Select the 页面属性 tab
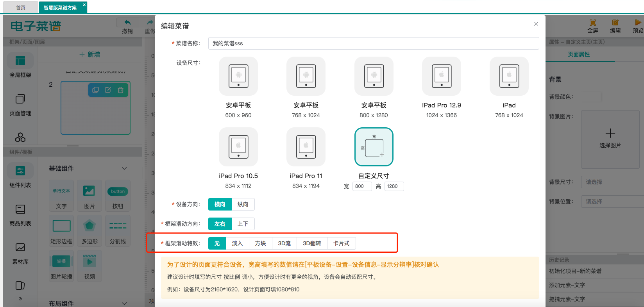This screenshot has width=644, height=307. click(x=579, y=54)
